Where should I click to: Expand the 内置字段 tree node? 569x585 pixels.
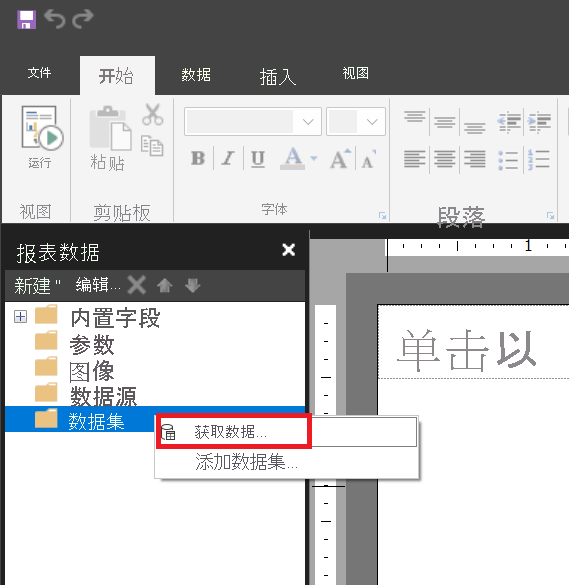(21, 316)
